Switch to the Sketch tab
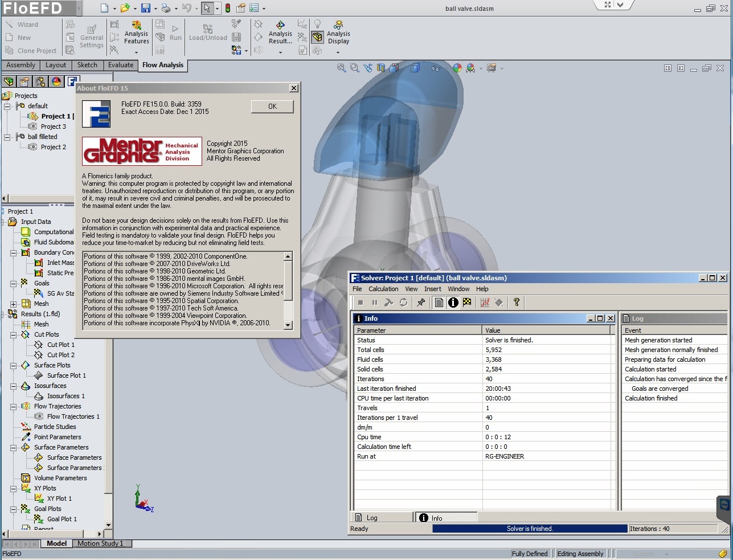This screenshot has height=560, width=733. click(x=87, y=66)
